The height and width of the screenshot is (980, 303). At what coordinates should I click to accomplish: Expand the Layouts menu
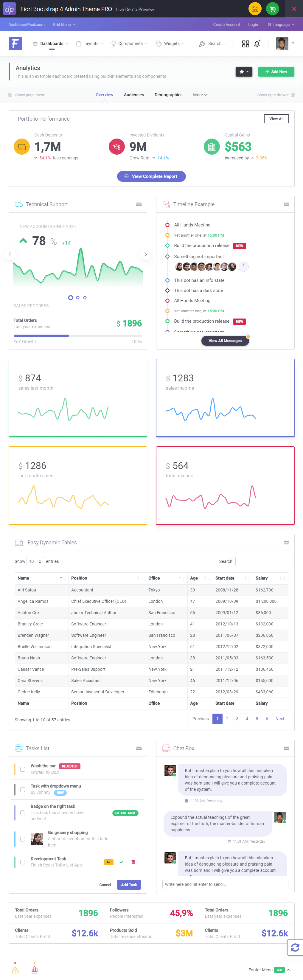coord(90,44)
